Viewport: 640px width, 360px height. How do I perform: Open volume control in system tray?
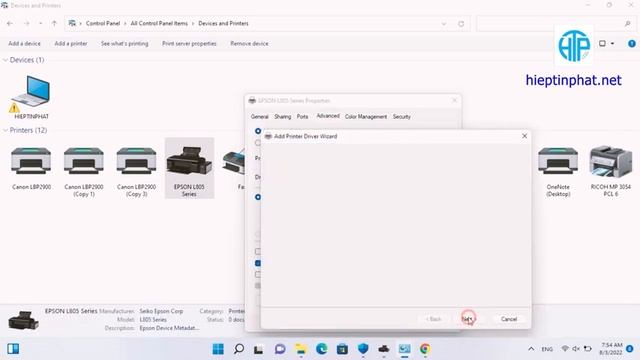[576, 349]
